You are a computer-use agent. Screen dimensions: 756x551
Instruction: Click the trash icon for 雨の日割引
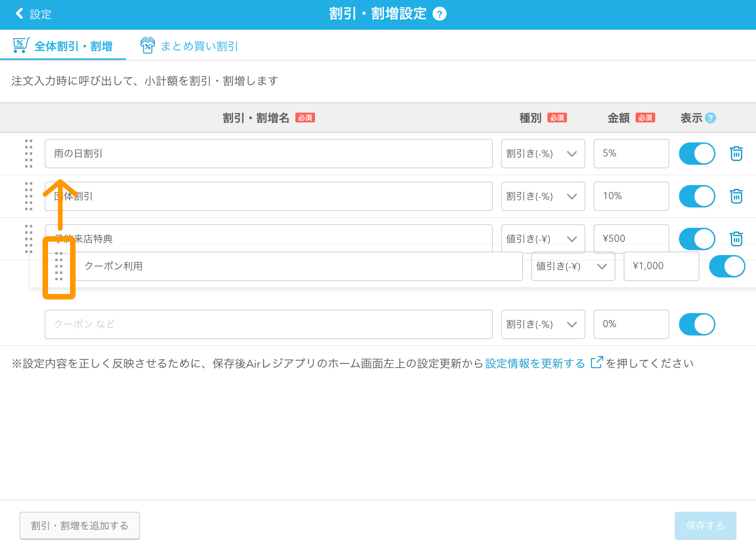[736, 153]
